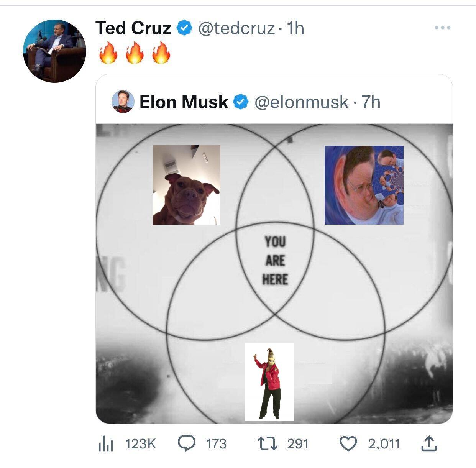Viewport: 476px width, 468px height.
Task: Click the dog photo in the Venn diagram
Action: click(187, 185)
